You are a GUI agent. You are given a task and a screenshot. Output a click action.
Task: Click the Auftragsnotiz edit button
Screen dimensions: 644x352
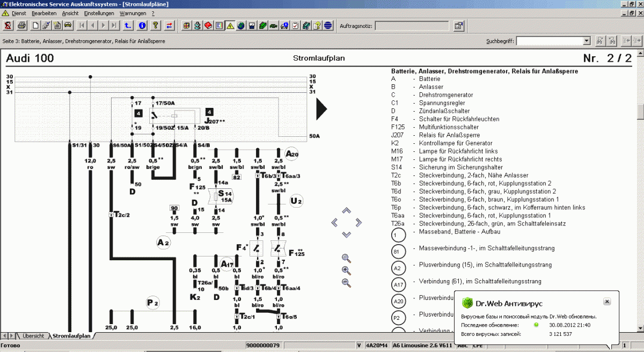pos(459,25)
